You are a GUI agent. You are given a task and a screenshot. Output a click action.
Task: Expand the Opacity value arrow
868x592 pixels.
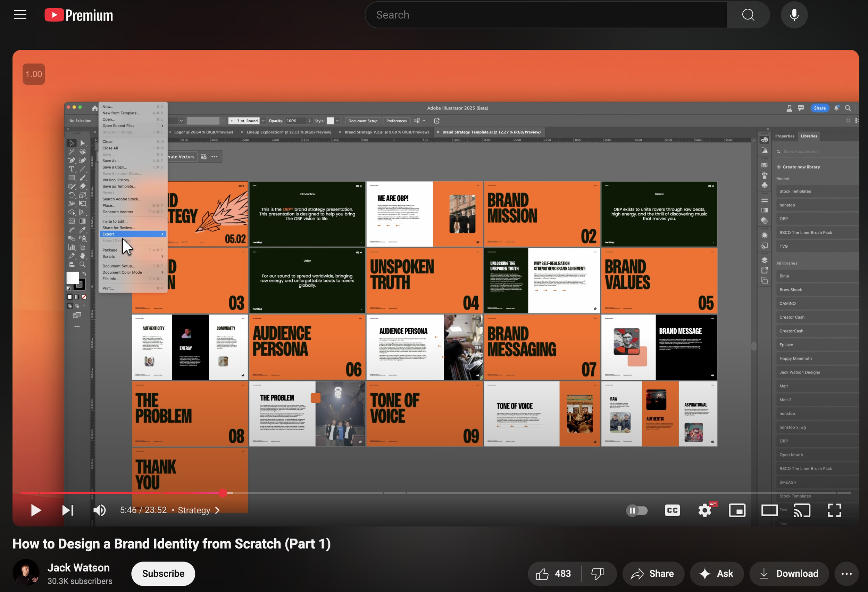click(310, 121)
